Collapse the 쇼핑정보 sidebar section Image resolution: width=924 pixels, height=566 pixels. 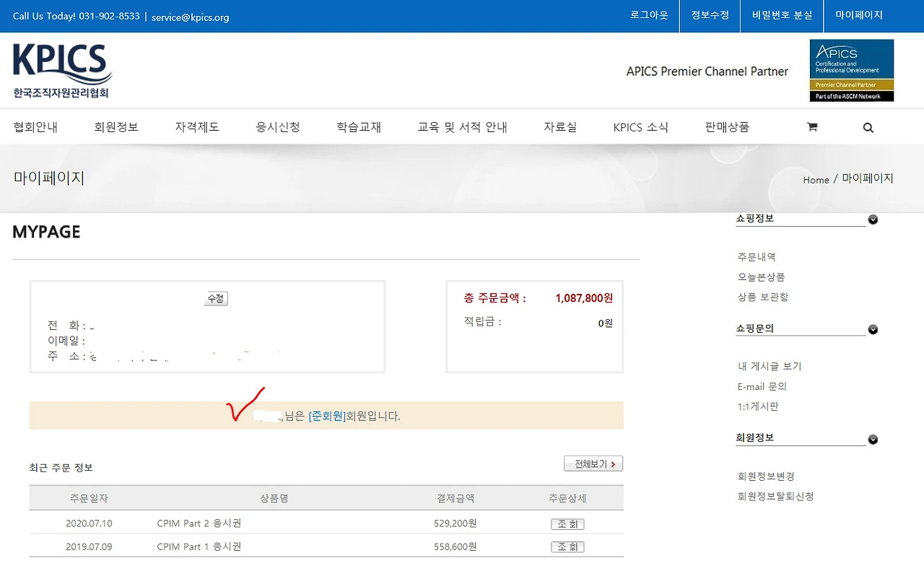[873, 219]
